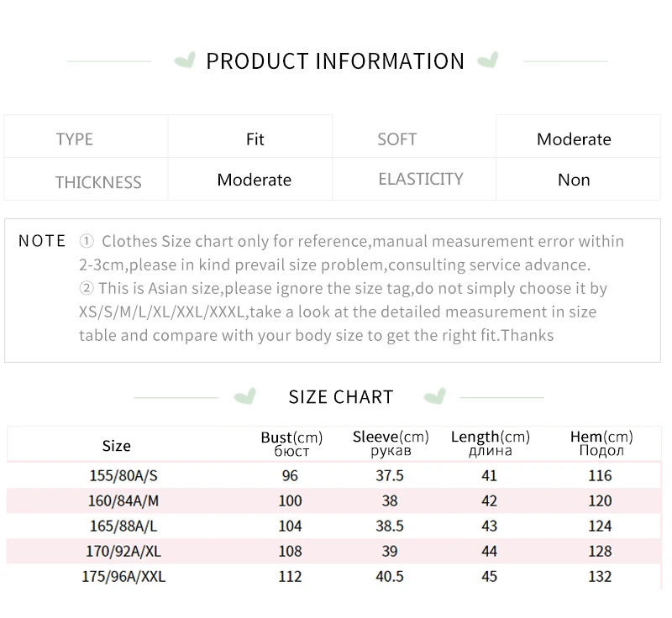Select the ELASTICITY label cell
The image size is (672, 618).
pyautogui.click(x=414, y=179)
